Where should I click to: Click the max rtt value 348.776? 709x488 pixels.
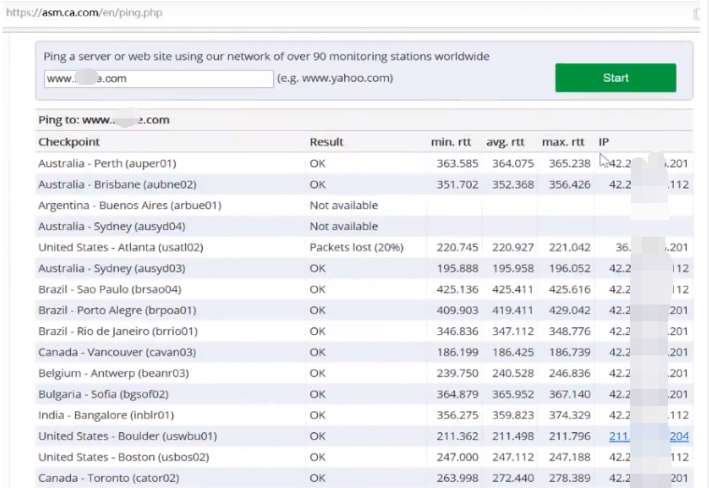tap(569, 331)
